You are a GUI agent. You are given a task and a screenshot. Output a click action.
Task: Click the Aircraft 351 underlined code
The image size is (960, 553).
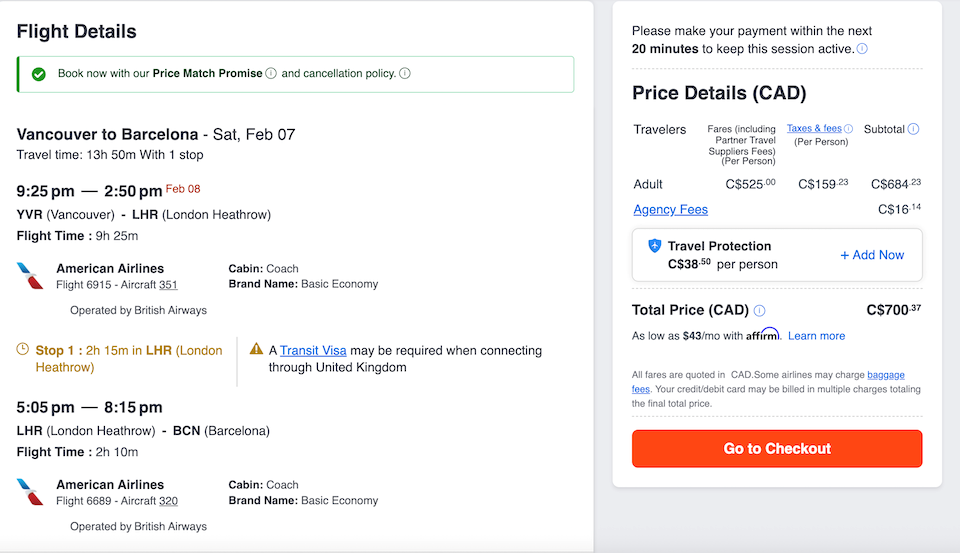pos(168,285)
